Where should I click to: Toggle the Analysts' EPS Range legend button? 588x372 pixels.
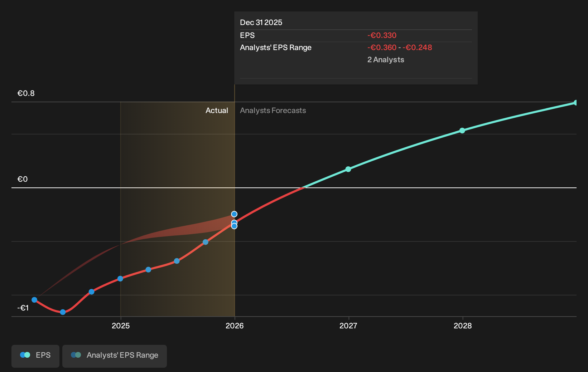tap(115, 356)
